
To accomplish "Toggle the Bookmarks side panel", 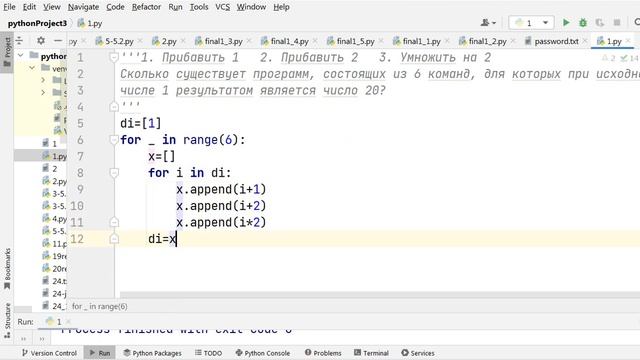I will (x=7, y=269).
